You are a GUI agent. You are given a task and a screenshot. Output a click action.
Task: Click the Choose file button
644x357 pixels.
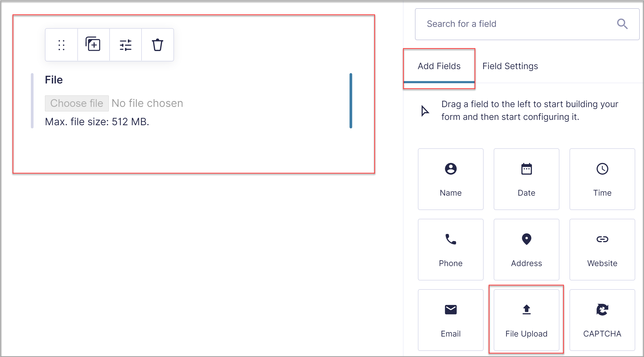77,103
